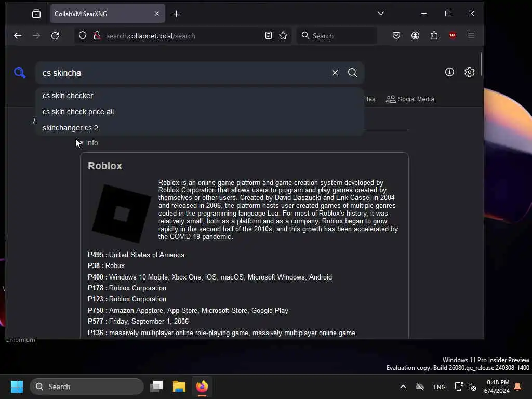This screenshot has width=532, height=399.
Task: Open network status tray icon
Action: pyautogui.click(x=459, y=387)
